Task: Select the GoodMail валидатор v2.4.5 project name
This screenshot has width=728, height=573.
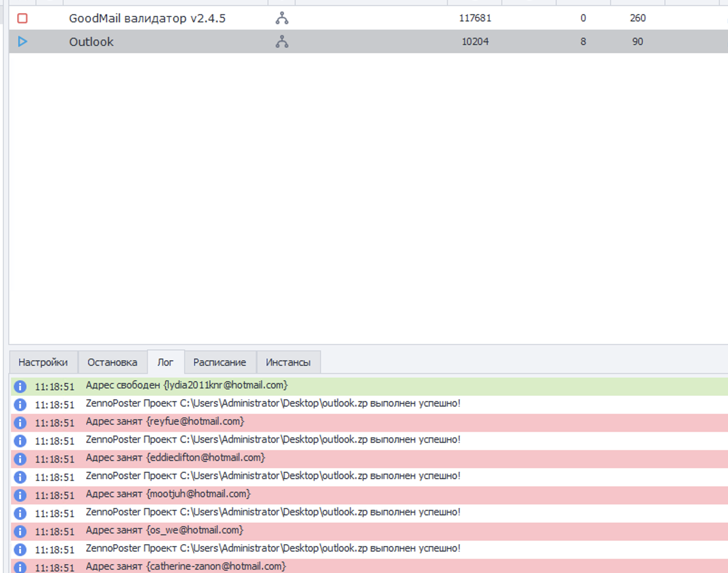Action: click(147, 18)
